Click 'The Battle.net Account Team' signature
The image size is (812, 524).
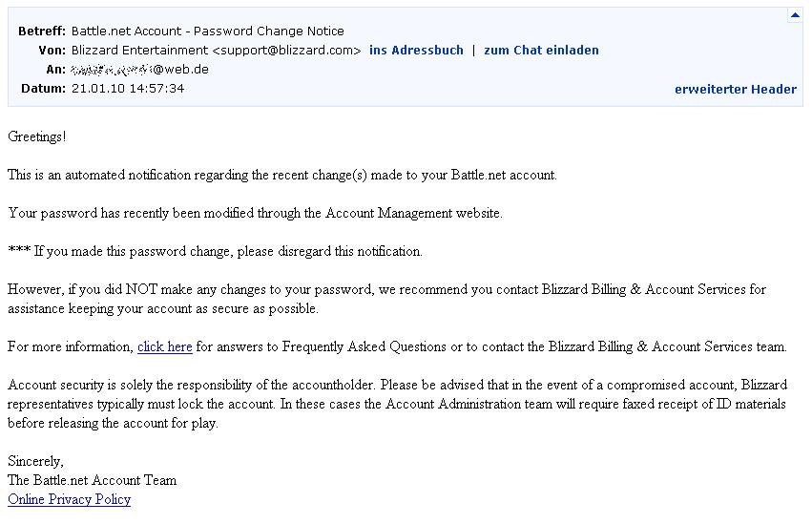click(x=92, y=480)
